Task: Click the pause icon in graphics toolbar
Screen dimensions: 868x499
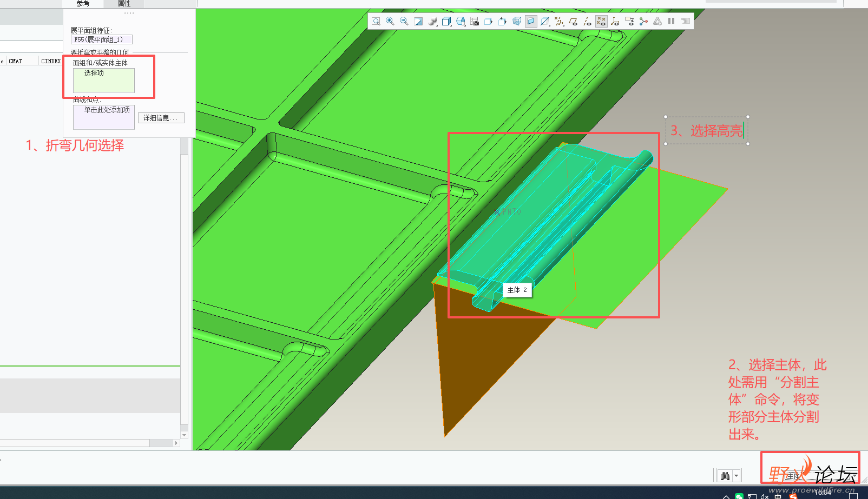Action: coord(672,21)
